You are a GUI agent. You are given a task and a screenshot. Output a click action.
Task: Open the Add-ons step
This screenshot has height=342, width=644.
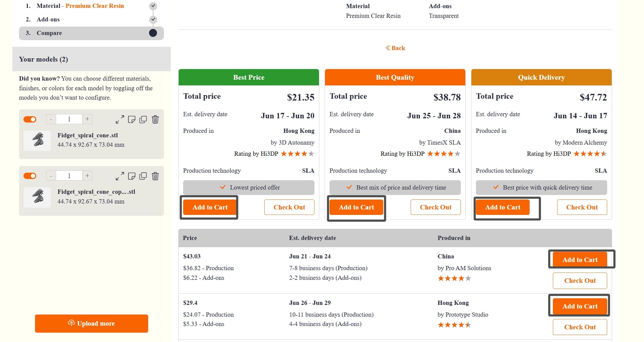(x=48, y=19)
